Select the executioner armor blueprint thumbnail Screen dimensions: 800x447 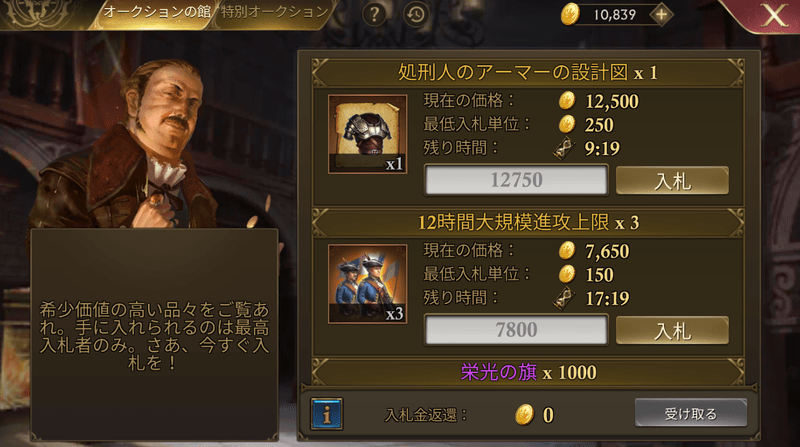pyautogui.click(x=367, y=134)
